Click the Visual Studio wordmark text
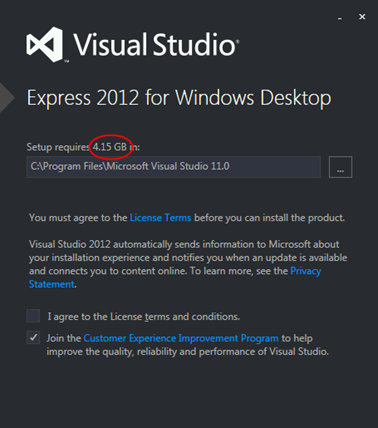The image size is (378, 428). 155,44
